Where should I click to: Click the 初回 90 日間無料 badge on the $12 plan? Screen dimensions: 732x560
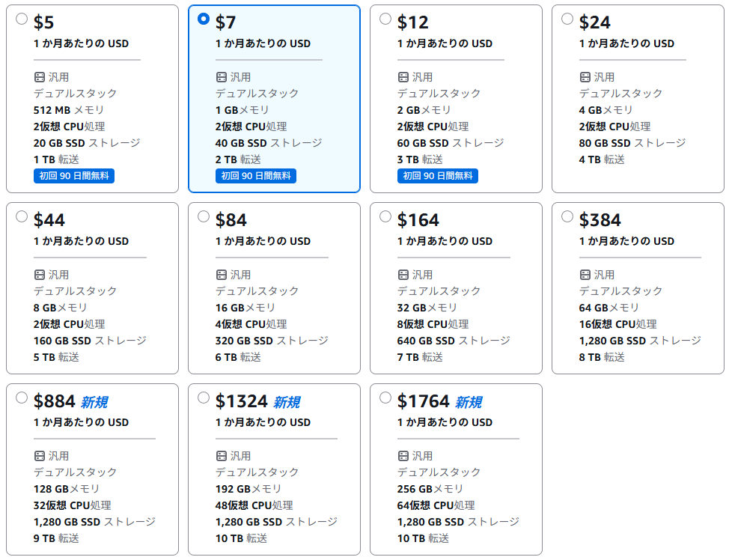438,176
